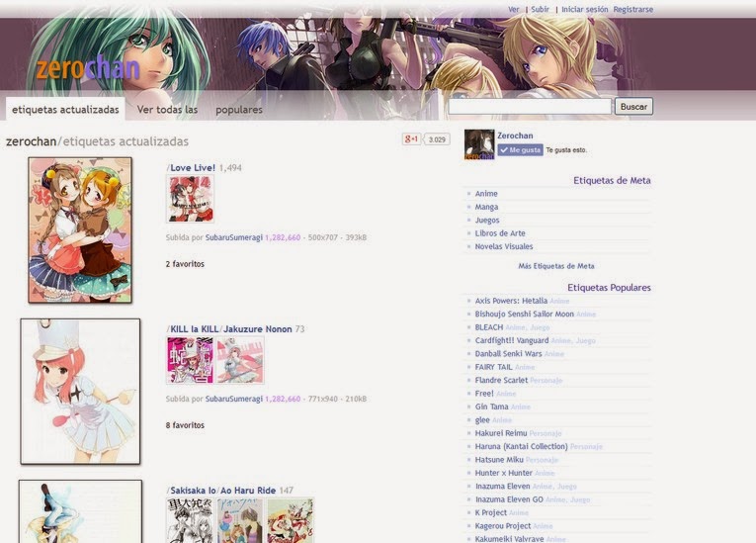
Task: Open the Ao Haru Ride tag link
Action: [x=248, y=491]
